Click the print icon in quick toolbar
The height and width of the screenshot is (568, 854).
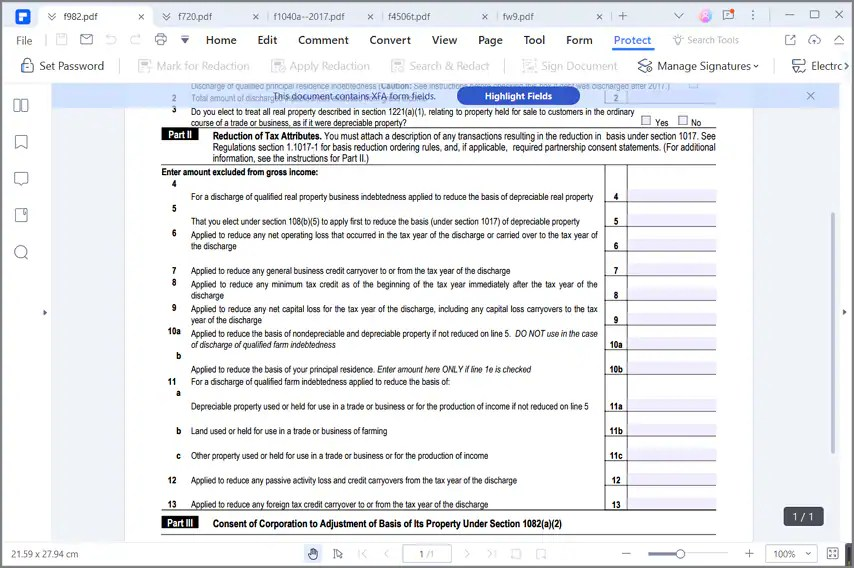click(161, 40)
